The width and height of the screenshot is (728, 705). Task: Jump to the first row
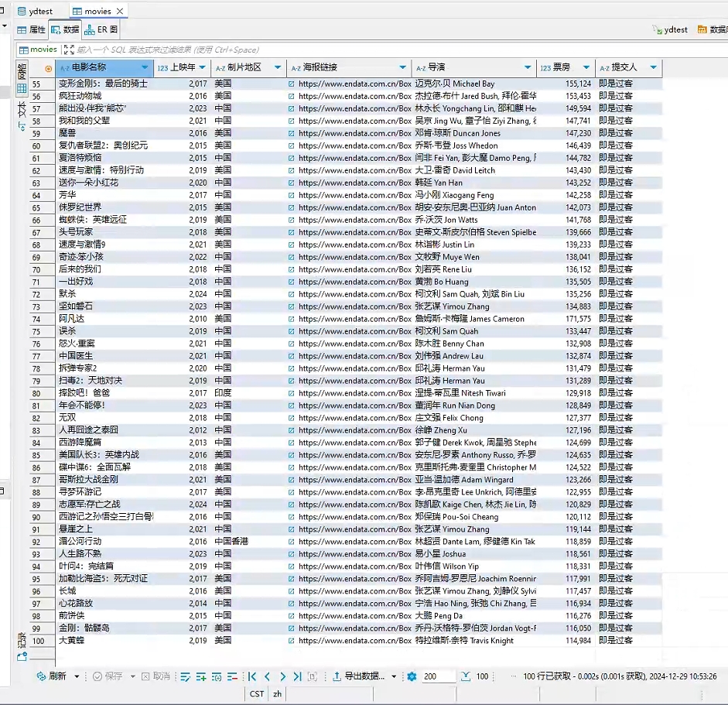(x=252, y=676)
